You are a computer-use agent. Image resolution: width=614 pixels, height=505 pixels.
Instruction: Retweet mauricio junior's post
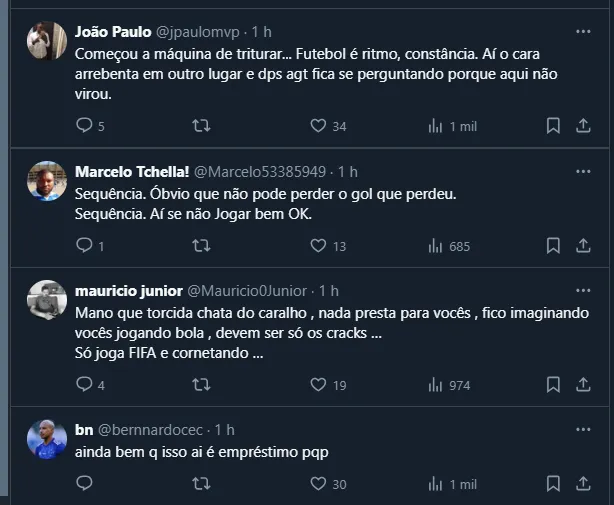[200, 384]
